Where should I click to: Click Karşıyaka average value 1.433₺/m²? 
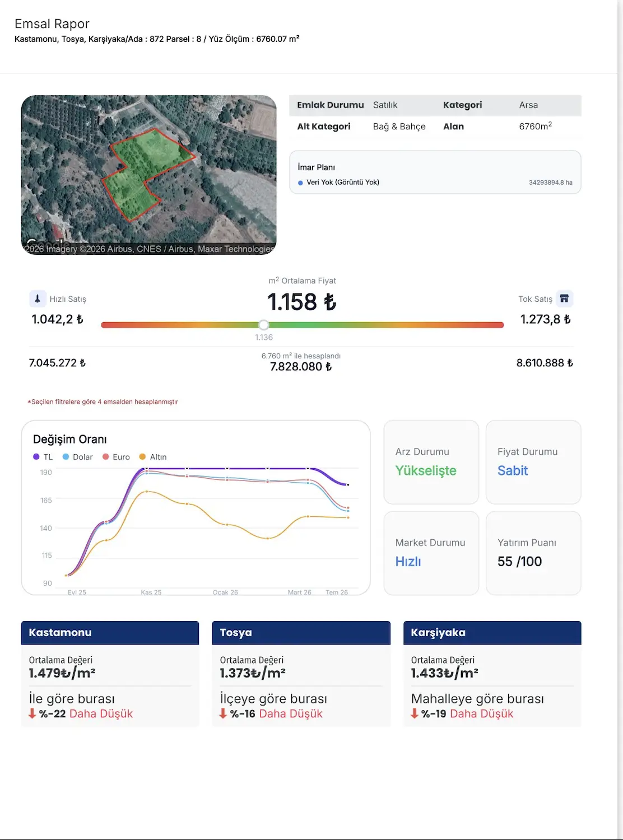tap(444, 673)
